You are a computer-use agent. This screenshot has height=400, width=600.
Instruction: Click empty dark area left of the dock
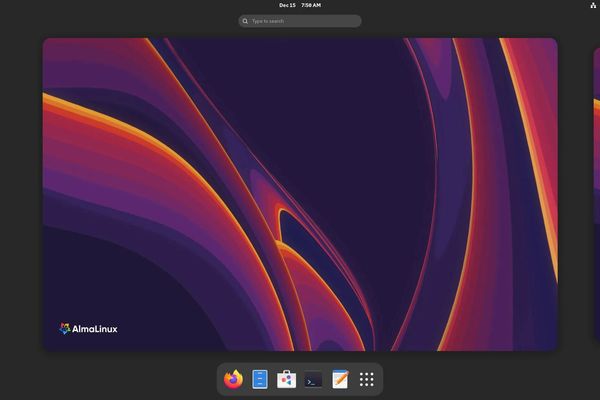[x=120, y=378]
